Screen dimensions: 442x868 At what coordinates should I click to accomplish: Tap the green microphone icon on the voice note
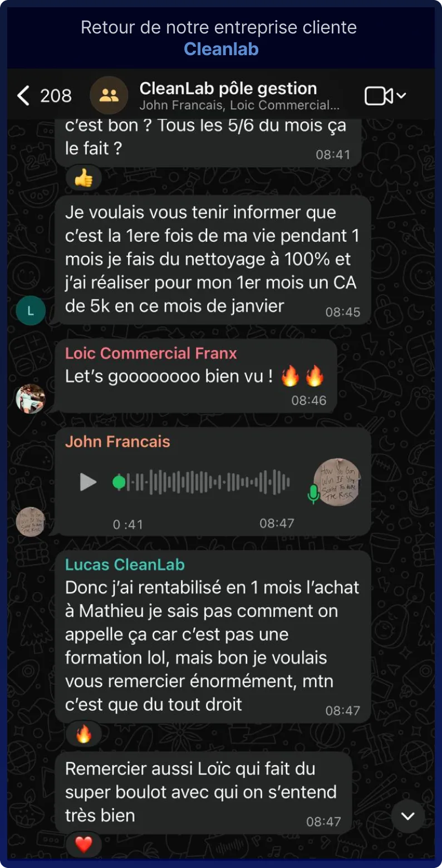point(313,494)
